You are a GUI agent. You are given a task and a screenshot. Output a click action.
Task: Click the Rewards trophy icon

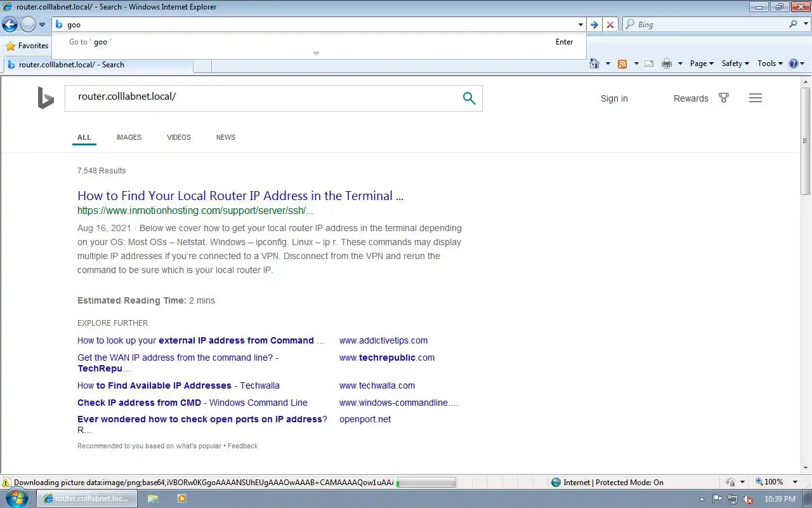point(724,98)
